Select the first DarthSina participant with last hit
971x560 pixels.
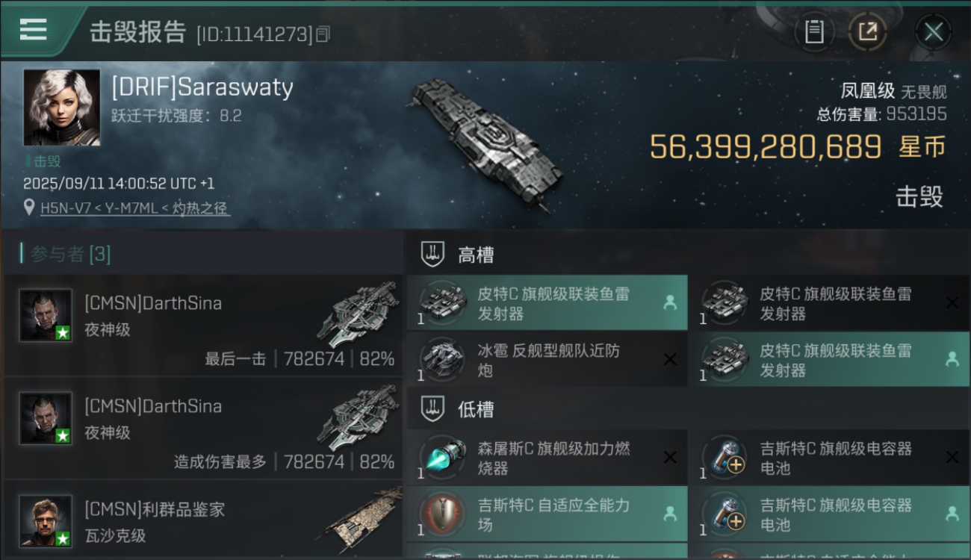[x=203, y=325]
